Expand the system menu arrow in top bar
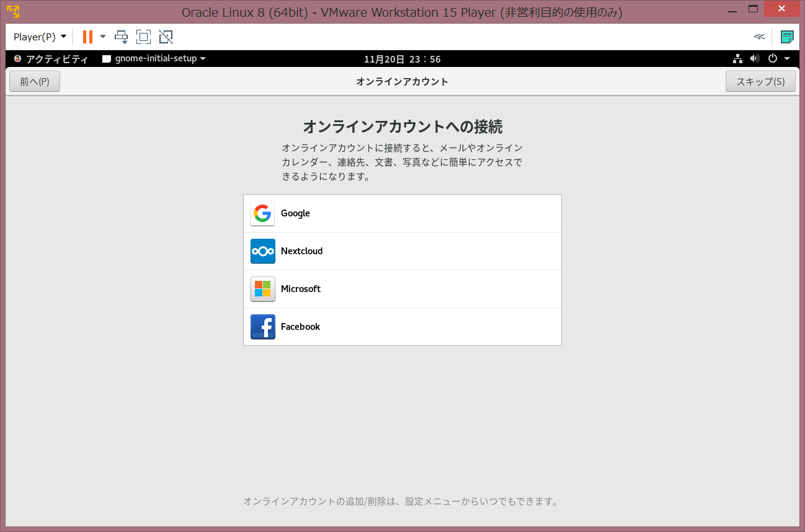This screenshot has width=805, height=532. [x=787, y=59]
